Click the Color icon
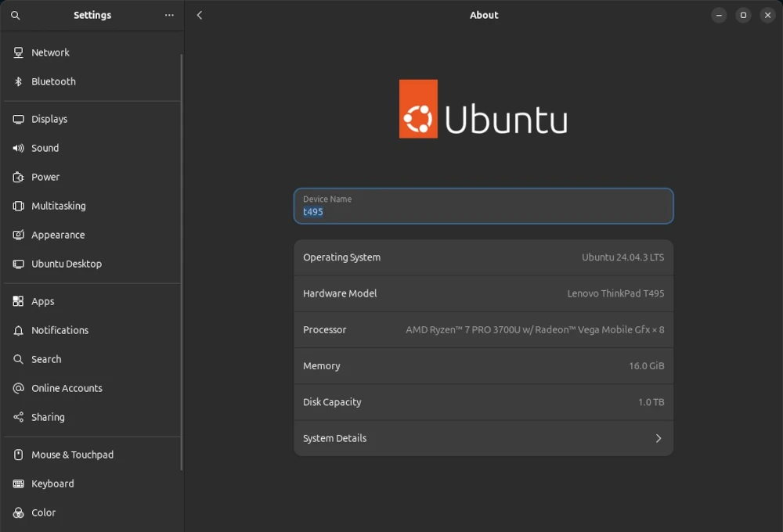Viewport: 783px width, 532px height. 19,512
